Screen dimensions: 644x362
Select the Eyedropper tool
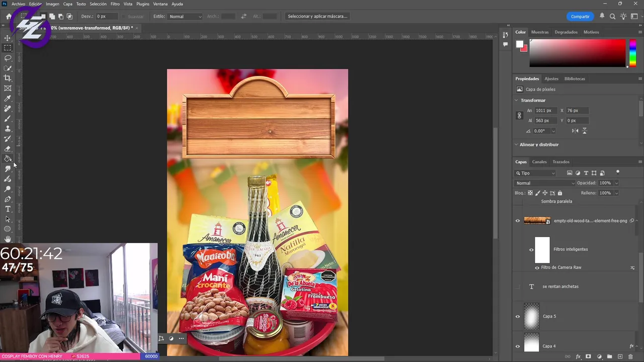pos(8,98)
